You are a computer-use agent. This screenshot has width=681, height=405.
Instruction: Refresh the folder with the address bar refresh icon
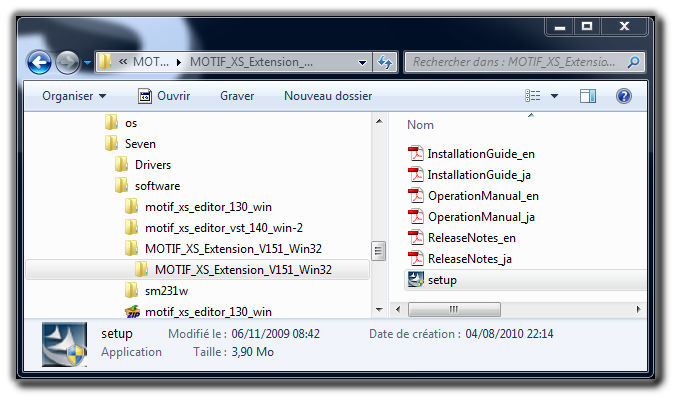[385, 62]
